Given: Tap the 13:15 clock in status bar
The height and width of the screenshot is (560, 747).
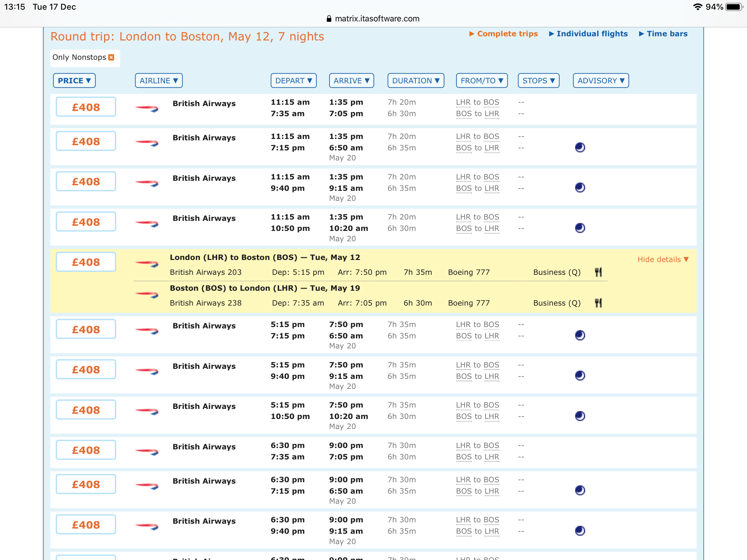Looking at the screenshot, I should 15,7.
